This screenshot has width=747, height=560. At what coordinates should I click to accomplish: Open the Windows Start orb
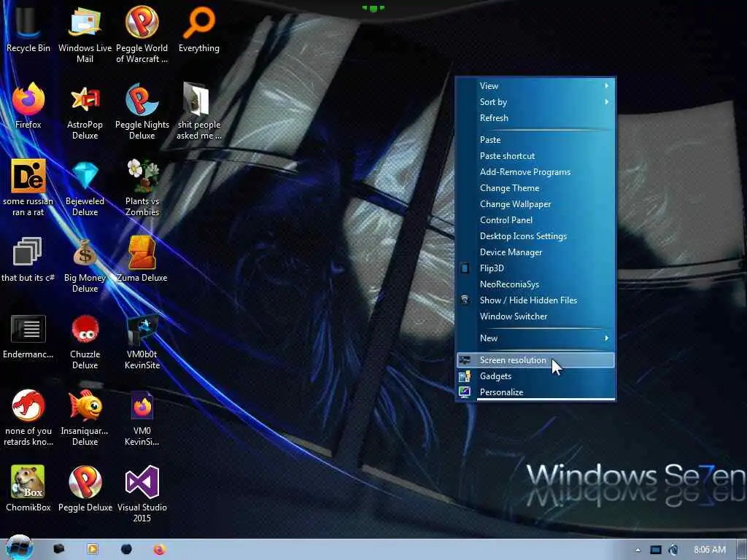pyautogui.click(x=19, y=548)
